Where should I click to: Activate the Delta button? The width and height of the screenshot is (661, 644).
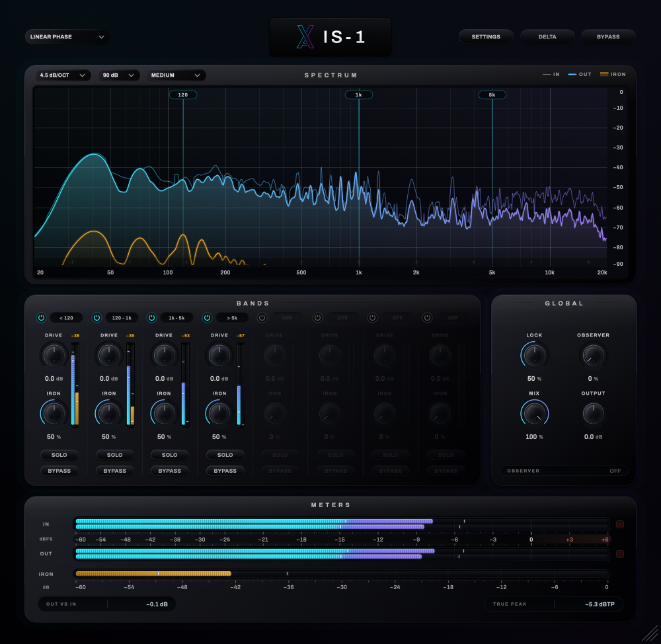coord(547,36)
